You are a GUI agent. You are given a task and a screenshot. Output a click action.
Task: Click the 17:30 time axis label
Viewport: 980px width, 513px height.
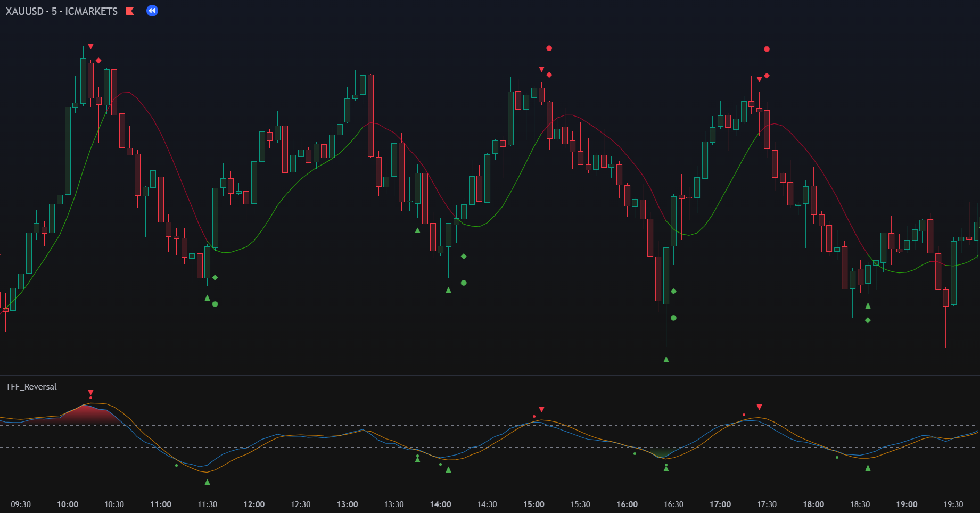tap(767, 504)
